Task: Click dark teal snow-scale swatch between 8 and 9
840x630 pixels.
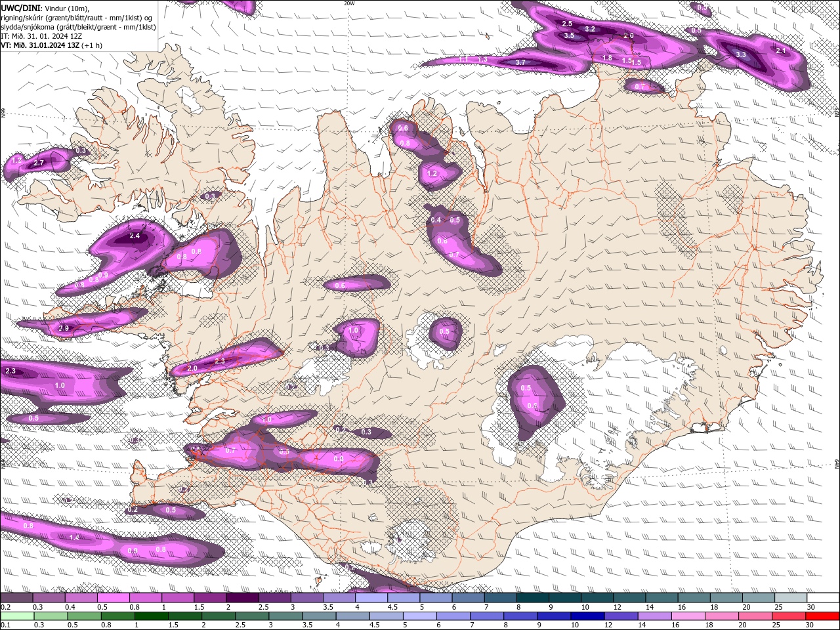Action: [534, 598]
